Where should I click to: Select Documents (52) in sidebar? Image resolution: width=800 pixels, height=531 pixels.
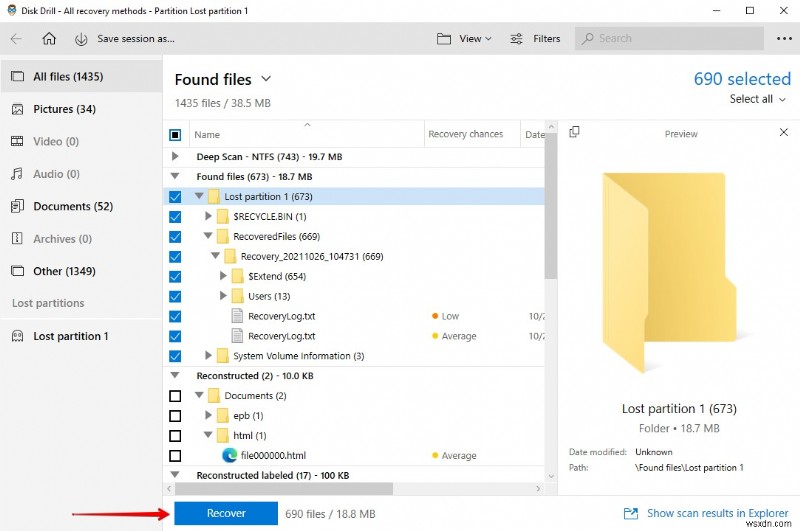tap(81, 206)
